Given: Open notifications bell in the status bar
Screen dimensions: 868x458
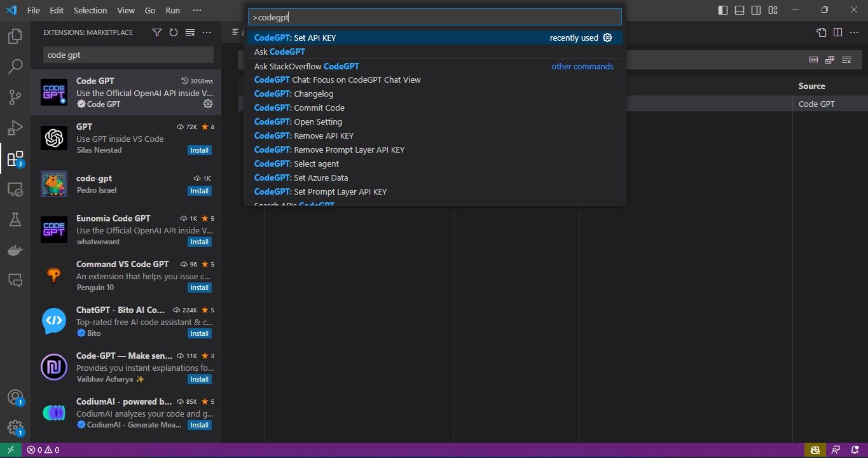Looking at the screenshot, I should (854, 449).
